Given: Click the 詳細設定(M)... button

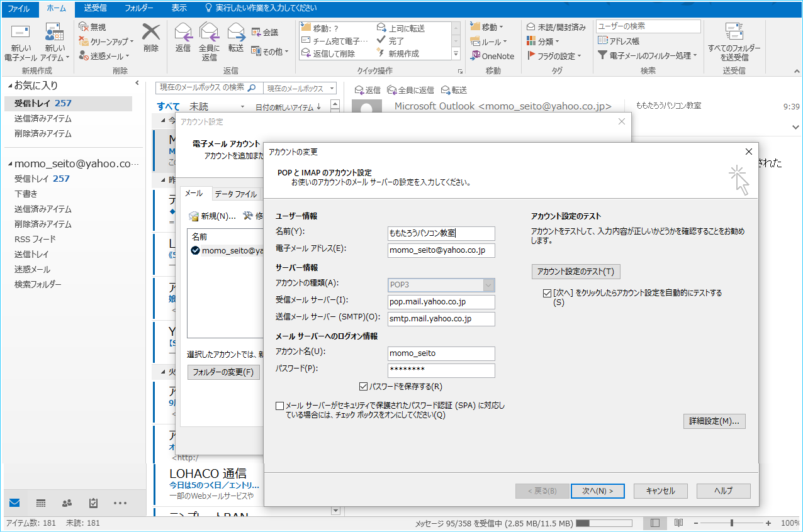Looking at the screenshot, I should click(714, 421).
